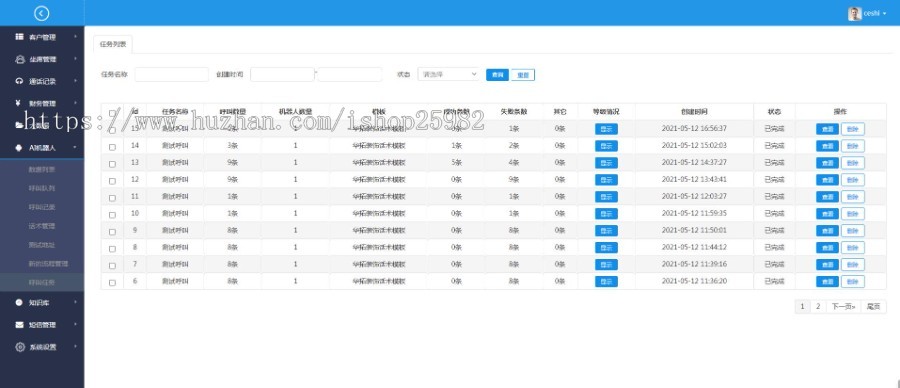Go to page 2 in pagination
This screenshot has height=388, width=900.
(x=818, y=306)
